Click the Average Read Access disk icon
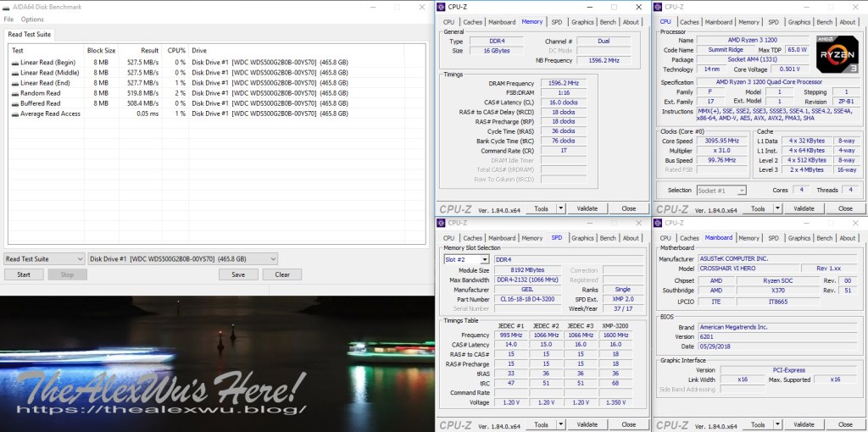868x432 pixels. coord(15,114)
